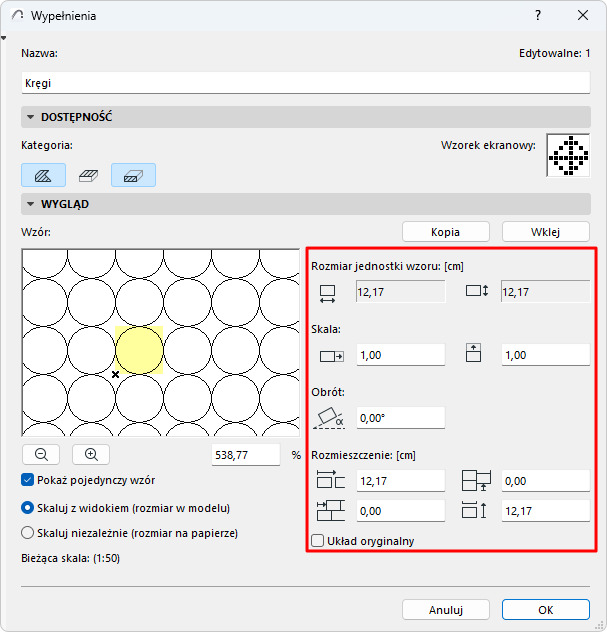Click the horizontal spacing field 12,17 under Rozmieszczenie
Image resolution: width=607 pixels, height=632 pixels.
401,481
